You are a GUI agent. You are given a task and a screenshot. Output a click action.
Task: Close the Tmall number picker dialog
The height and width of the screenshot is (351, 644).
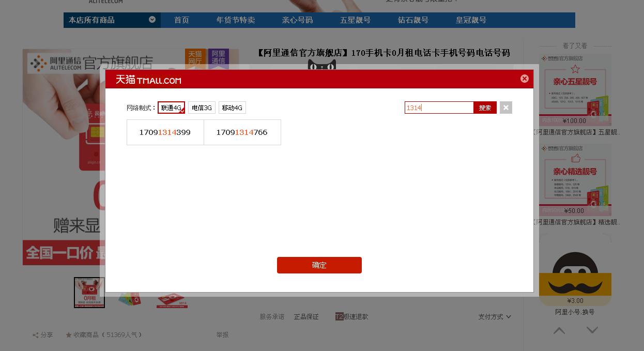click(525, 79)
